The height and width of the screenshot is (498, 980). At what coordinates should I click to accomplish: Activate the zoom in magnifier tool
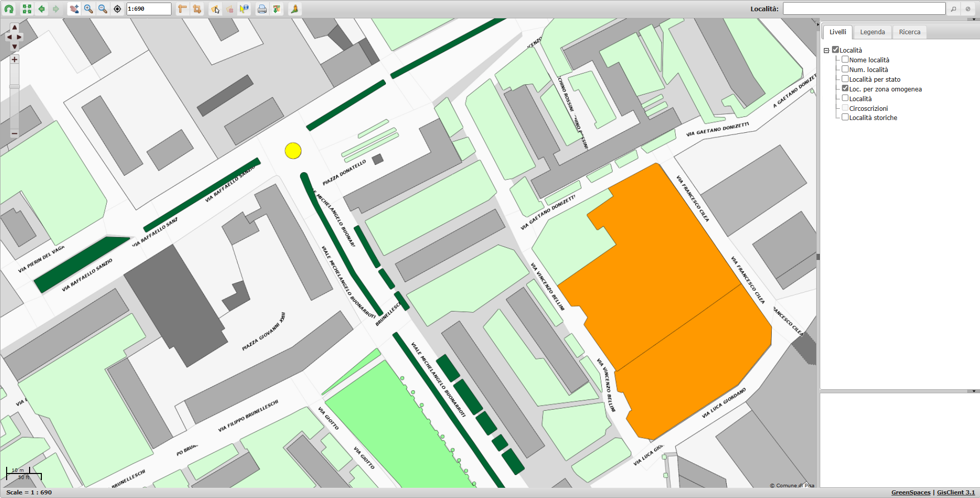(88, 9)
